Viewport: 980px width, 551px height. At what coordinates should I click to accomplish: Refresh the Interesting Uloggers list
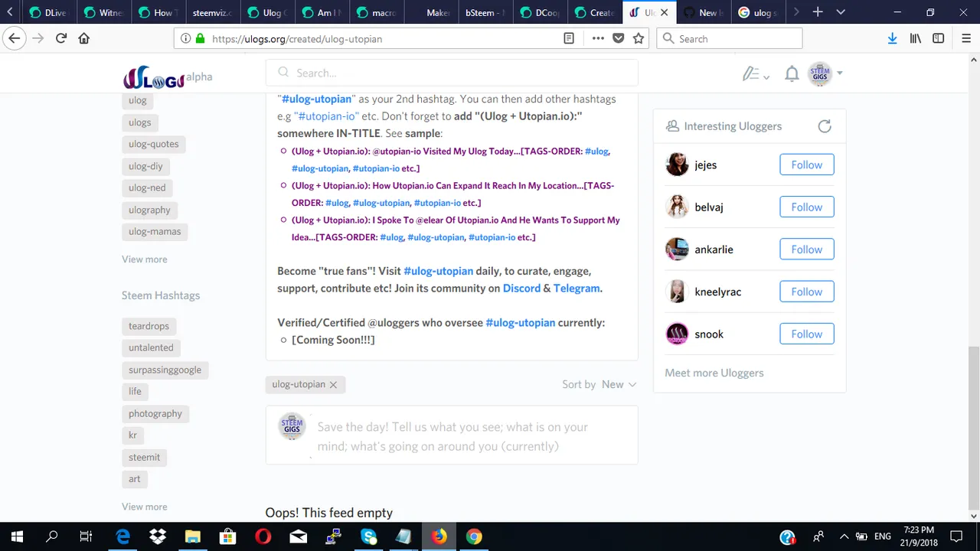[x=825, y=126]
